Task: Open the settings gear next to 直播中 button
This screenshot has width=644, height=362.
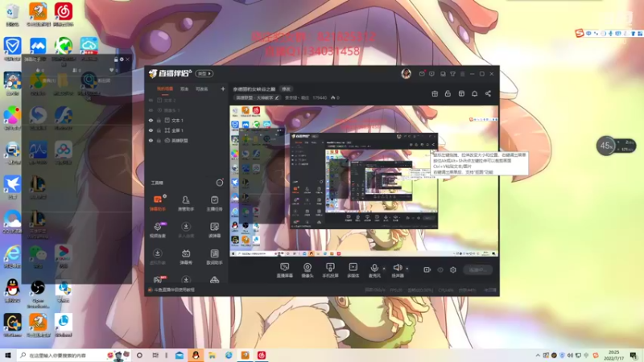Action: (453, 269)
